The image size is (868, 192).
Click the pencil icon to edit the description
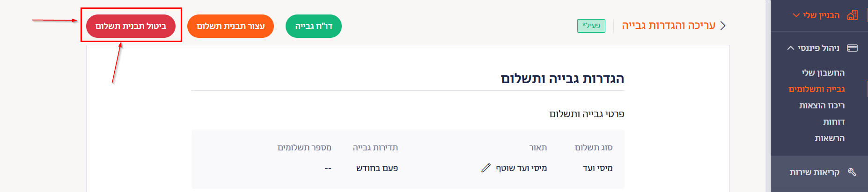pos(486,168)
